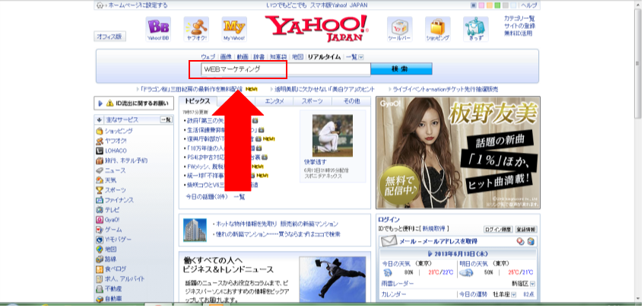The image size is (644, 308).
Task: Click today's Tokyo weather rain icon
Action: [388, 273]
